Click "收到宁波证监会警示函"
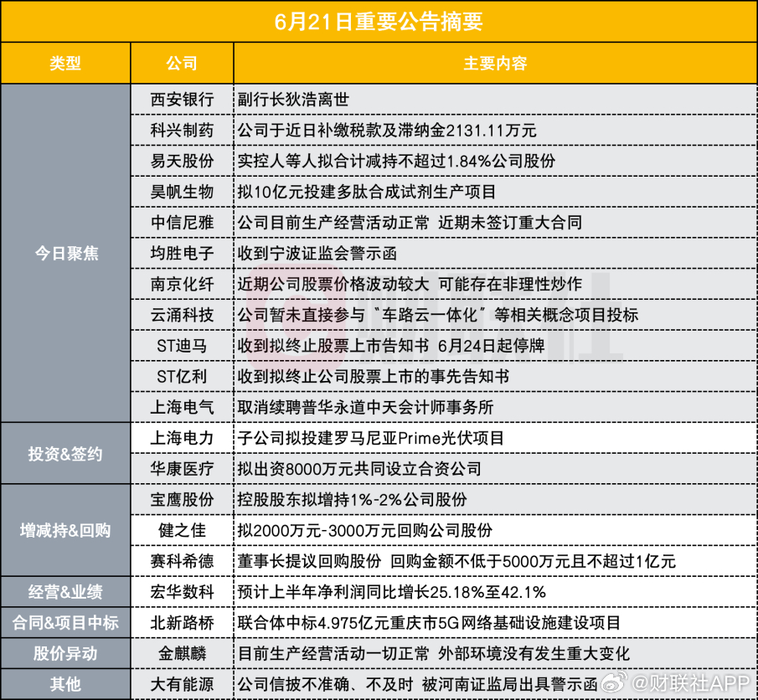The width and height of the screenshot is (758, 700). [x=317, y=254]
